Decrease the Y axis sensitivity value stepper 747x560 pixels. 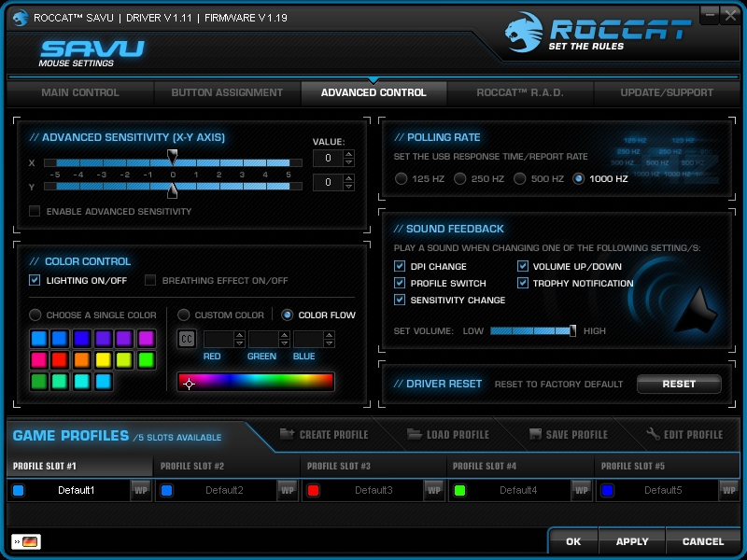click(x=348, y=188)
